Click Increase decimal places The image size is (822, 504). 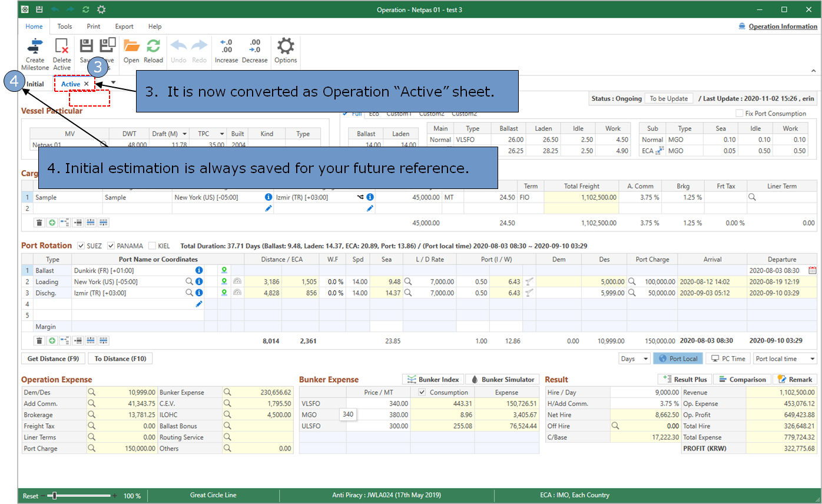coord(226,47)
